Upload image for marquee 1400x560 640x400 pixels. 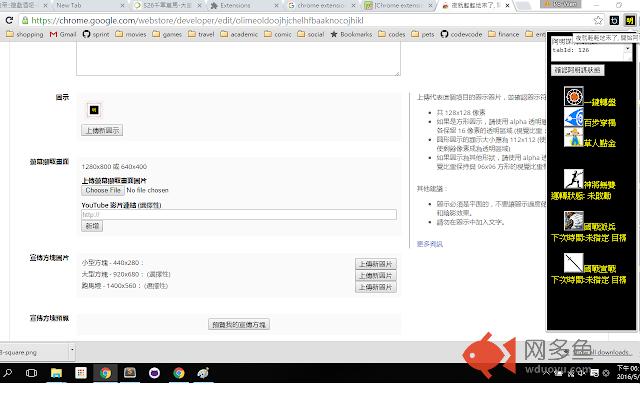point(376,287)
